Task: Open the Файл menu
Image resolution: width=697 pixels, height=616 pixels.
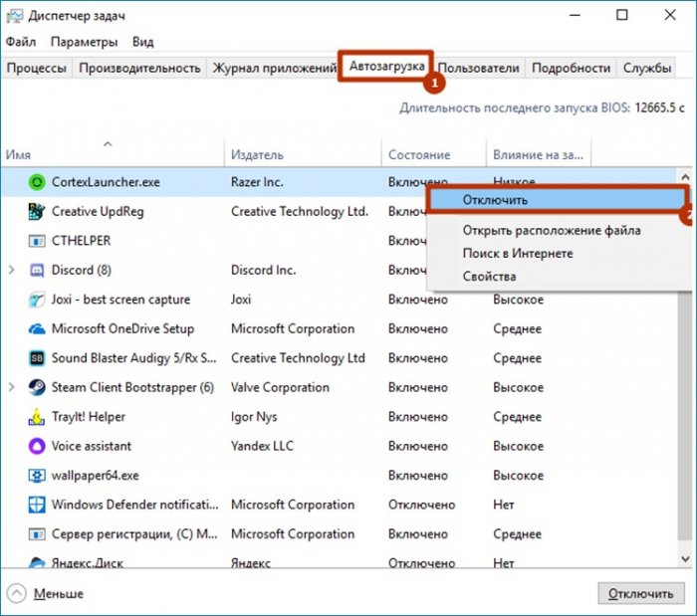Action: pyautogui.click(x=21, y=42)
